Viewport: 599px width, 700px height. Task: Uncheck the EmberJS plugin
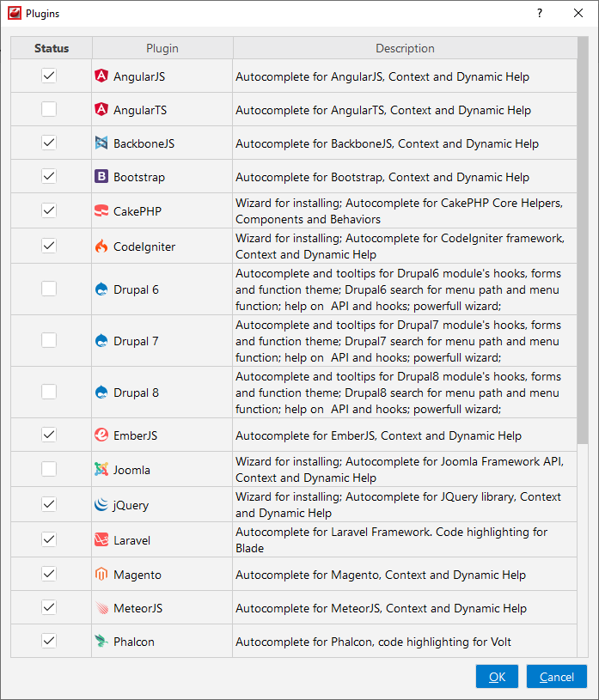click(x=49, y=435)
